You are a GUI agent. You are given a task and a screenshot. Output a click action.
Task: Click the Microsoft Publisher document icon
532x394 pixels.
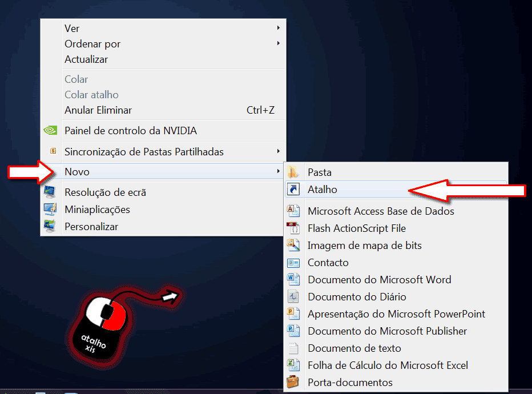tap(293, 331)
